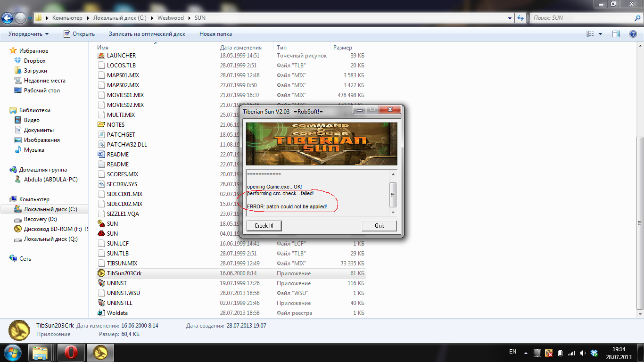
Task: Select the TIBSUN.MIX file
Action: point(231,263)
